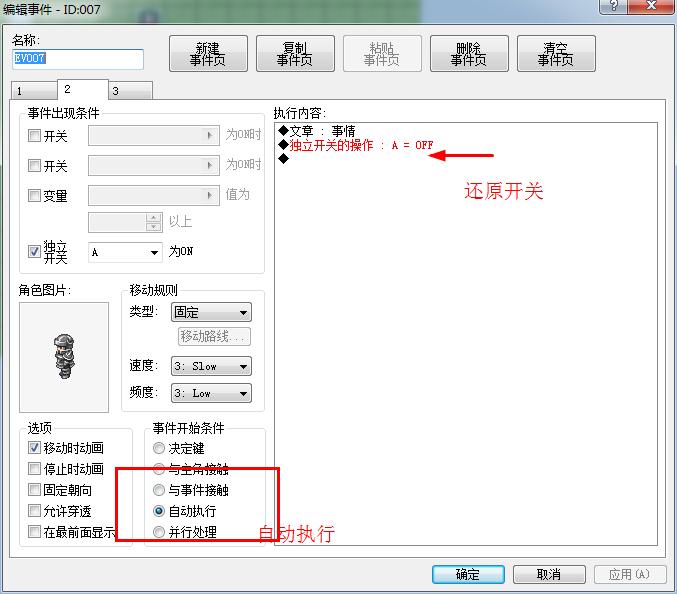Screen dimensions: 677x594
Task: Open the 频度 3: Low dropdown
Action: point(211,393)
